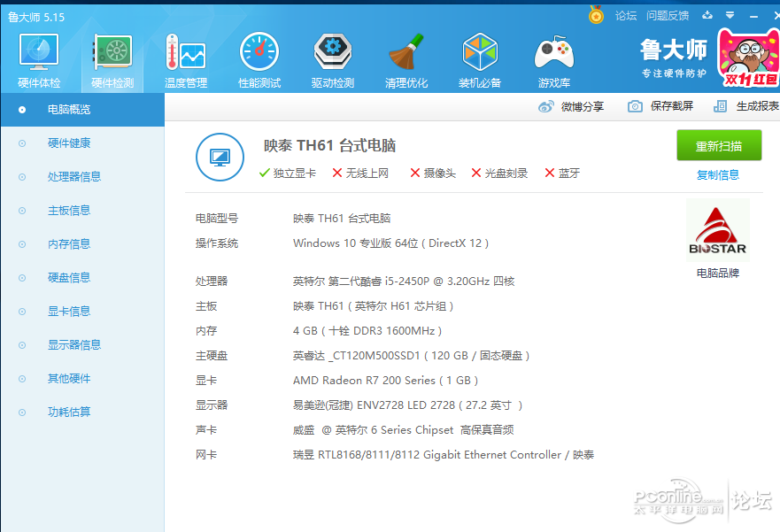780x532 pixels.
Task: Click the 处理器 row label
Action: pos(212,281)
